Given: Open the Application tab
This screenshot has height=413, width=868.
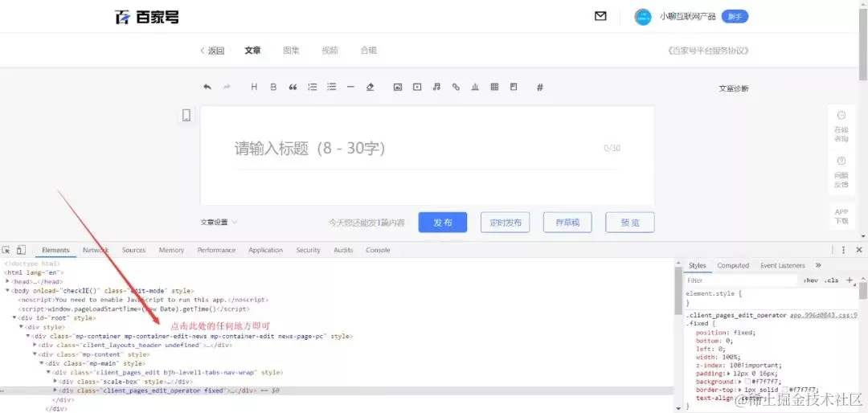Looking at the screenshot, I should tap(265, 250).
